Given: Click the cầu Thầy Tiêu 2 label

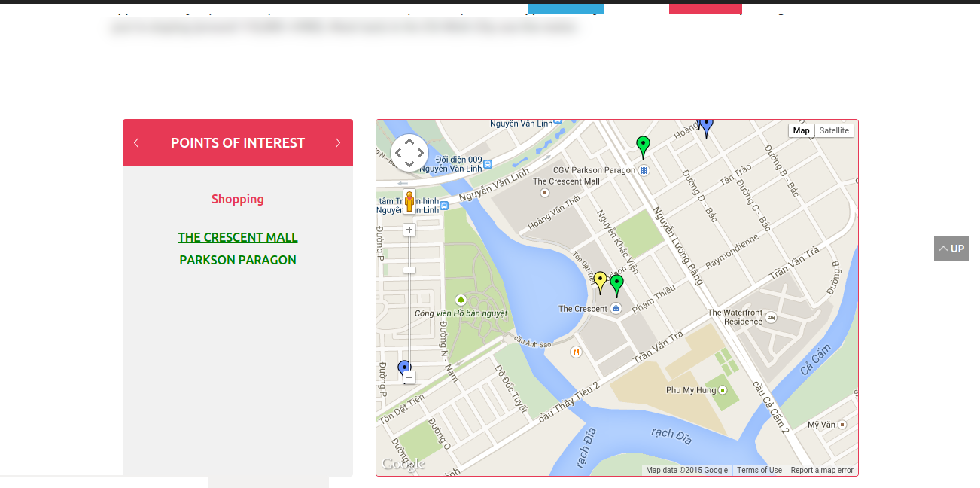Looking at the screenshot, I should click(569, 401).
